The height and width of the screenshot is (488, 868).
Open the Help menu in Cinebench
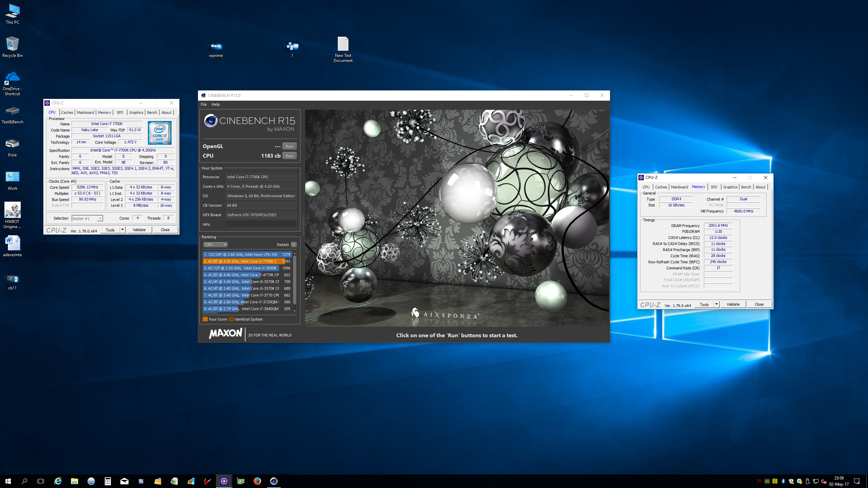point(215,104)
